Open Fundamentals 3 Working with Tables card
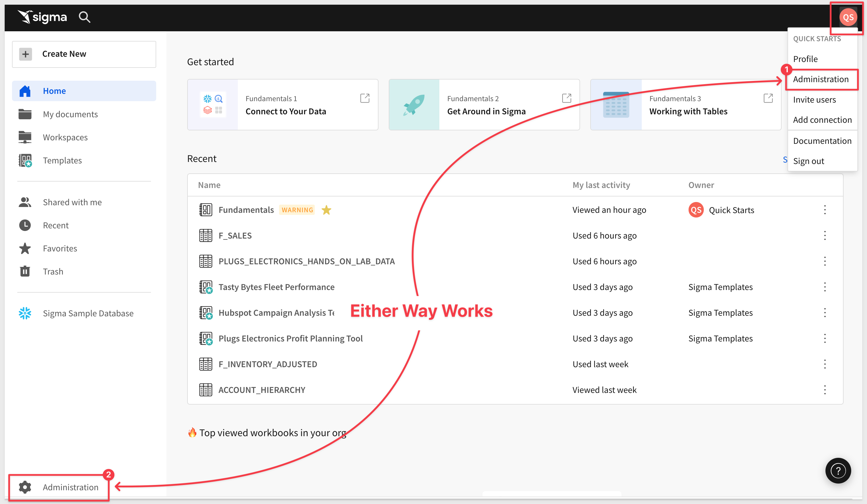The width and height of the screenshot is (867, 504). (686, 105)
